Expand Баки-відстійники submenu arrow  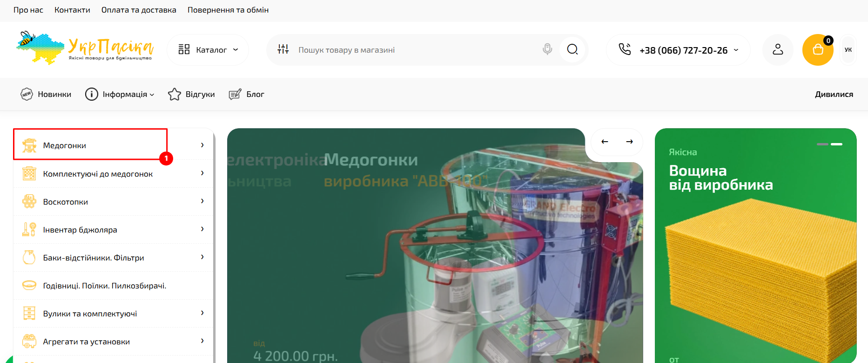[202, 257]
